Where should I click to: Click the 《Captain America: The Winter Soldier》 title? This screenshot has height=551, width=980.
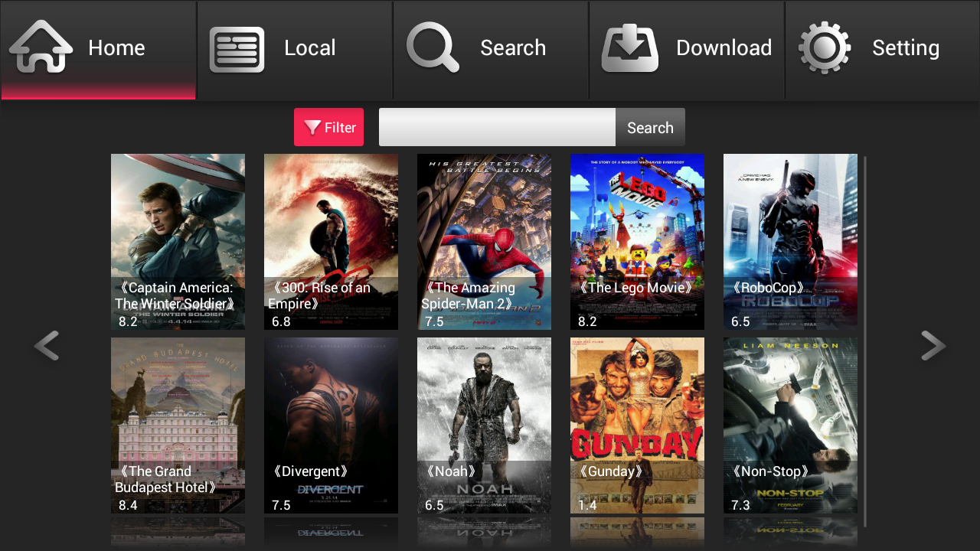click(176, 296)
